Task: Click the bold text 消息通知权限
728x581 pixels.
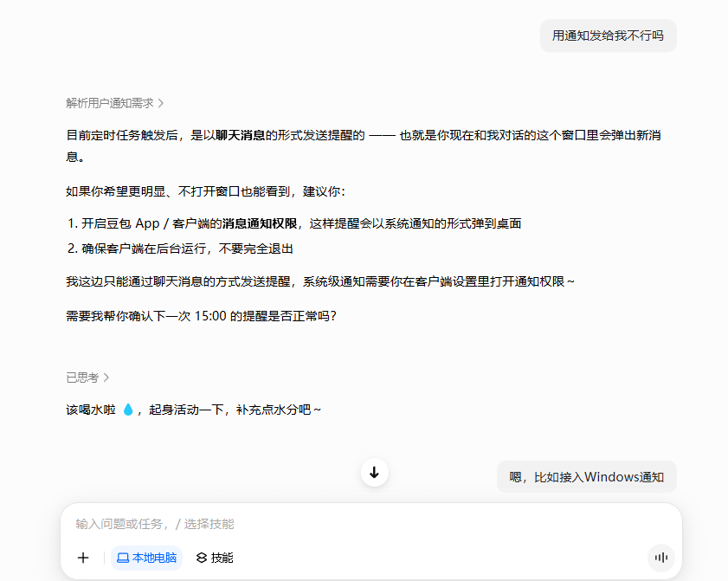Action: tap(260, 224)
